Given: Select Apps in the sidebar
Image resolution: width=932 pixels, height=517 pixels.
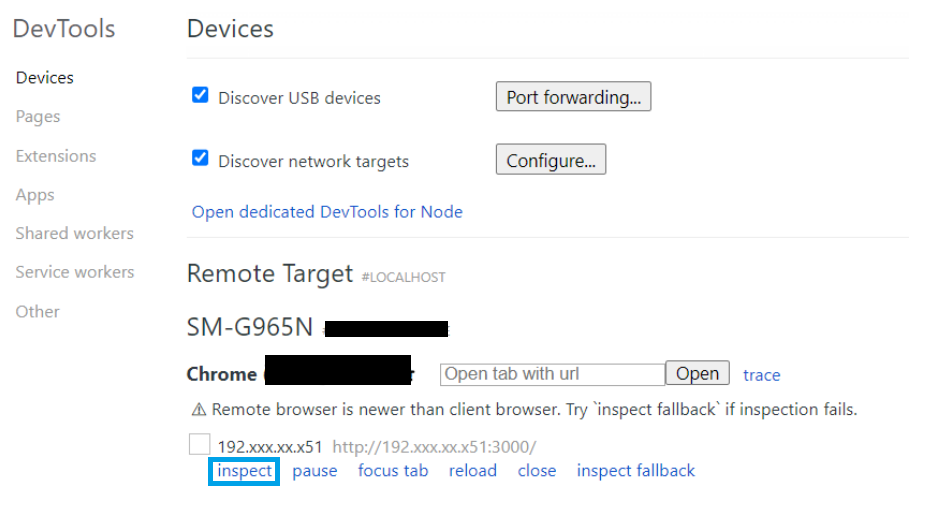Looking at the screenshot, I should tap(35, 195).
